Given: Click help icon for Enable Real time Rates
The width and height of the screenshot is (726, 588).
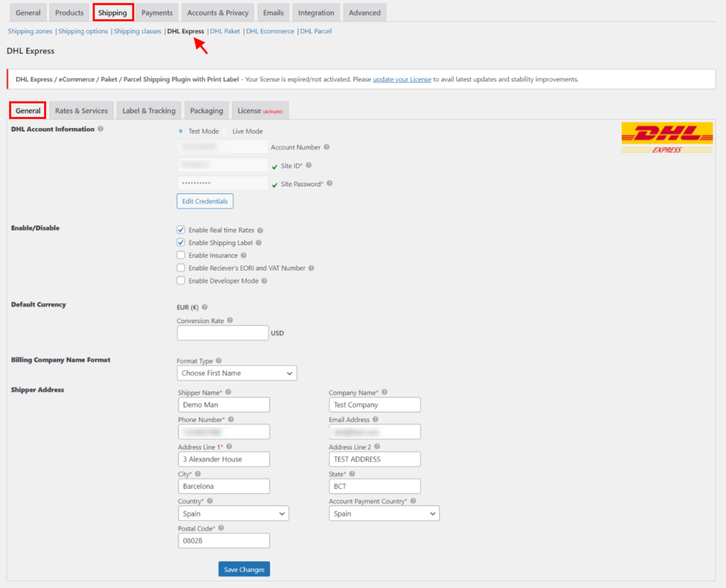Looking at the screenshot, I should 260,230.
